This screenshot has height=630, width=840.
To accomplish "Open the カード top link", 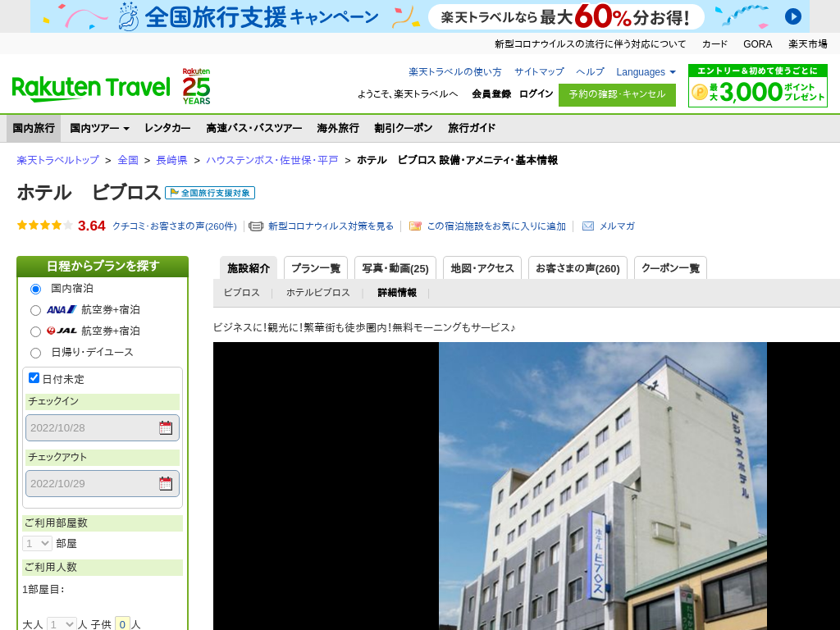I will coord(714,44).
